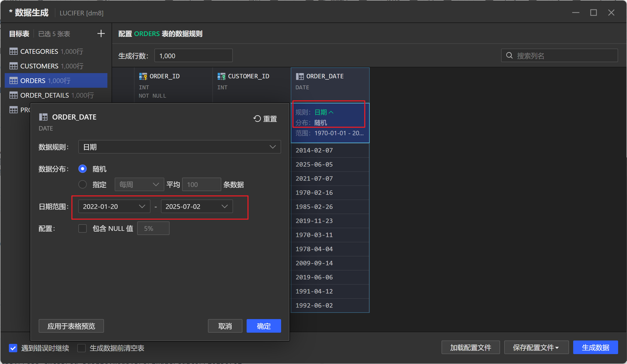Click the 重置 reset icon in ORDER_DATE dialog

coord(257,118)
